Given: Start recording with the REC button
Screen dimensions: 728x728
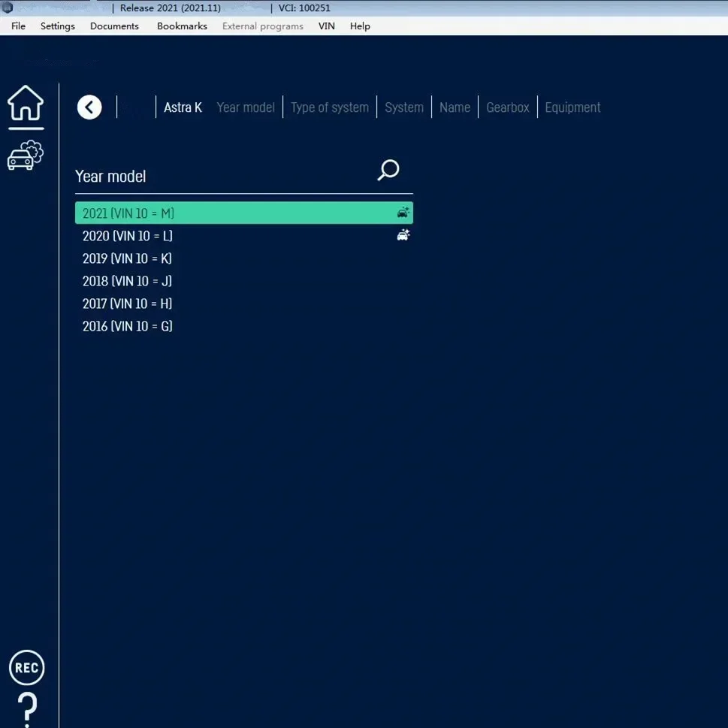Looking at the screenshot, I should pos(27,668).
